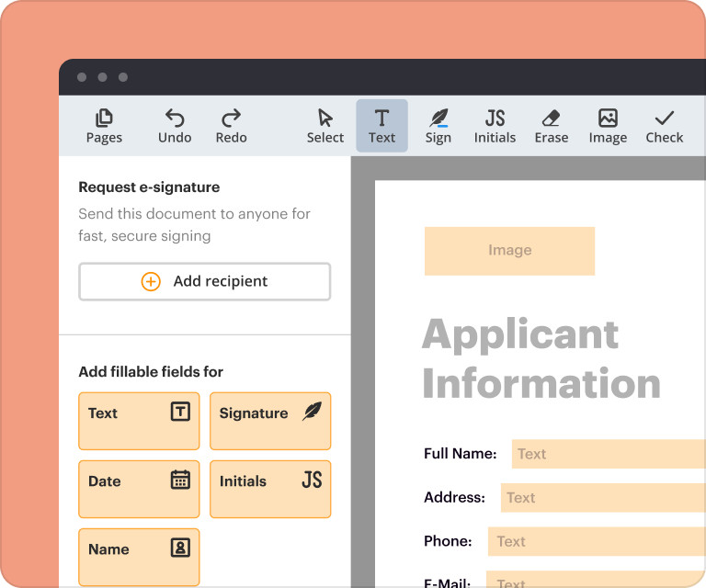
Task: Undo the last action
Action: 175,126
